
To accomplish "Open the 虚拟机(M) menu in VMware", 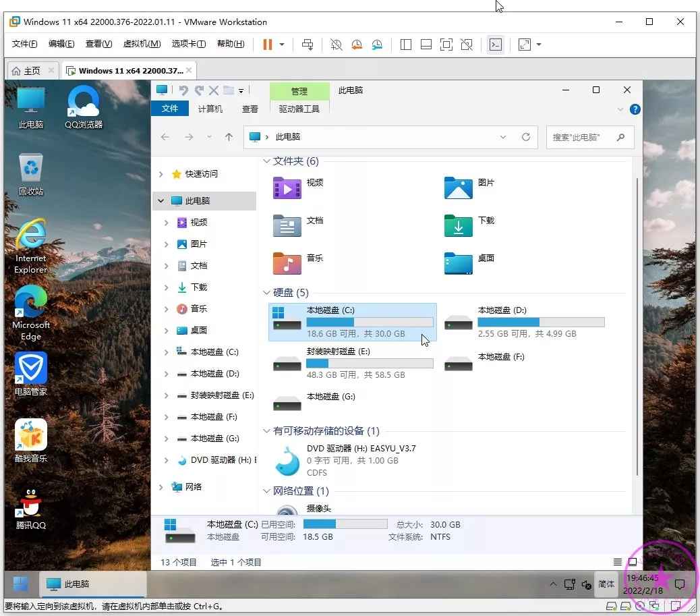I will click(x=142, y=44).
